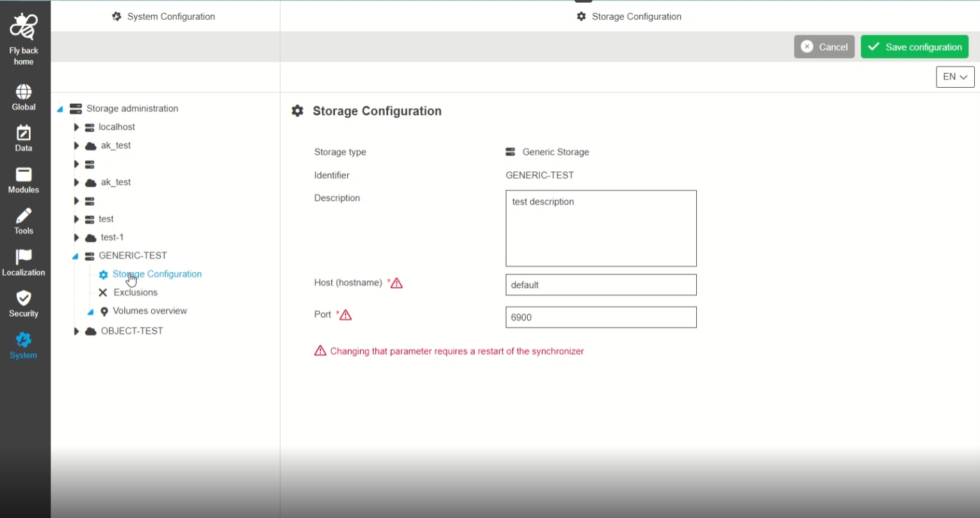Focus the Port input field
The height and width of the screenshot is (518, 980).
pos(600,317)
